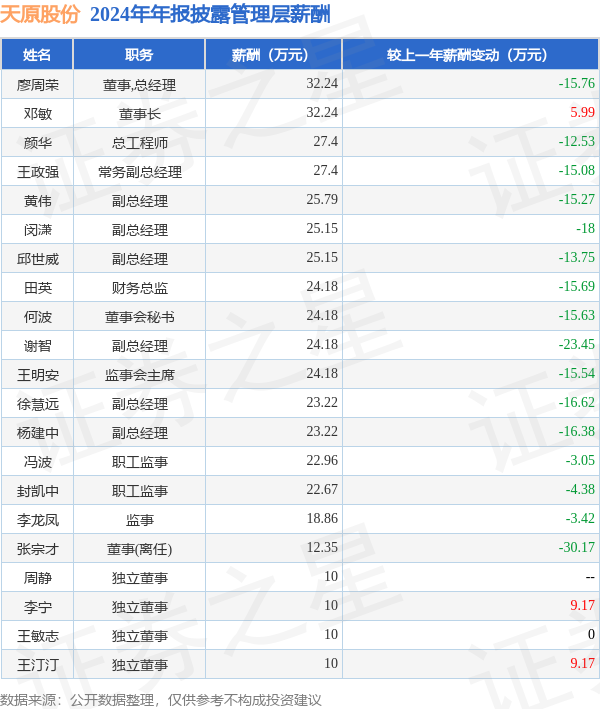The height and width of the screenshot is (709, 600).
Task: Click the name 颜华
Action: 38,142
